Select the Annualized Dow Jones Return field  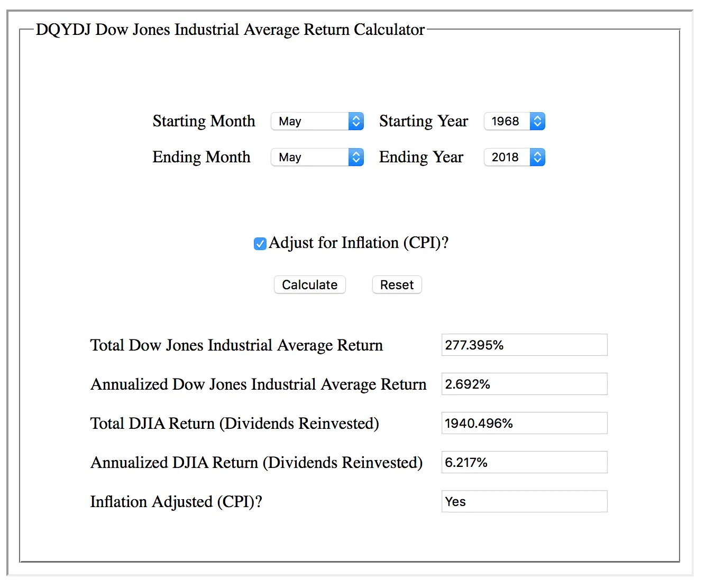pyautogui.click(x=525, y=384)
